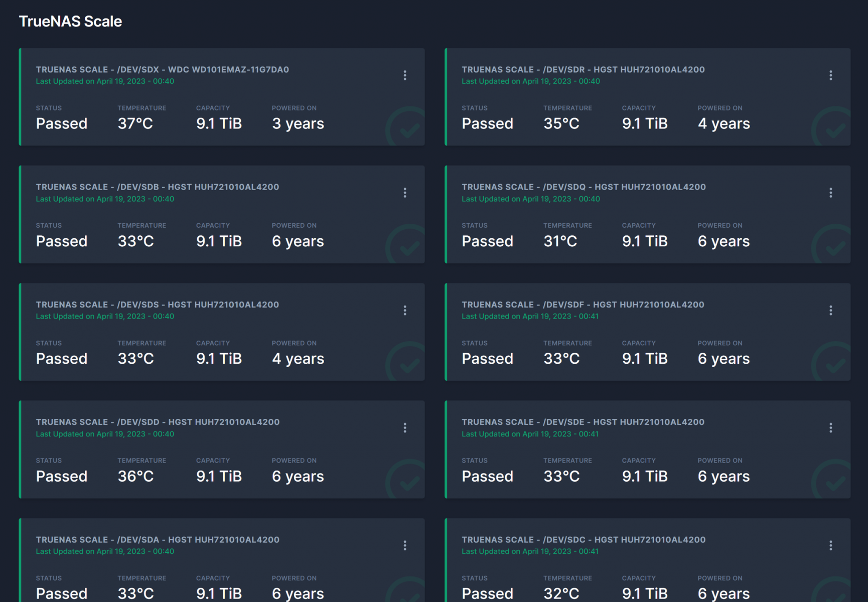Select the 33°C temperature on /dev/sdf

561,359
